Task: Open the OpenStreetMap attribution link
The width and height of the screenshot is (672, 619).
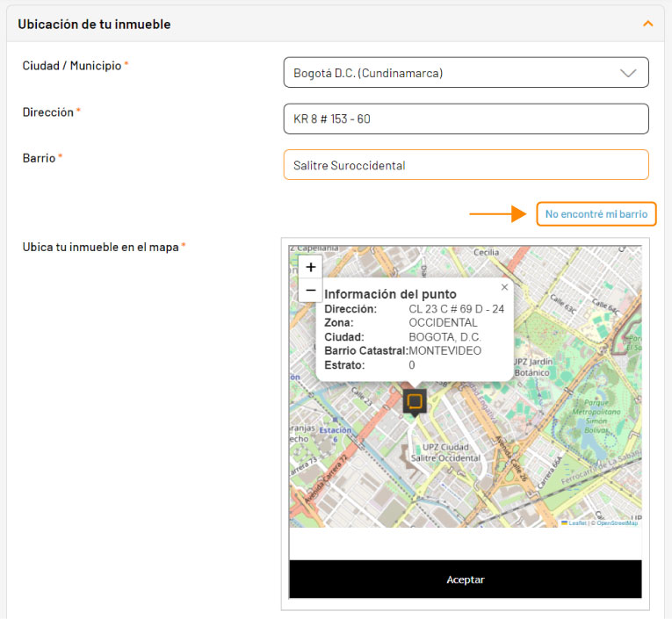Action: pyautogui.click(x=618, y=522)
